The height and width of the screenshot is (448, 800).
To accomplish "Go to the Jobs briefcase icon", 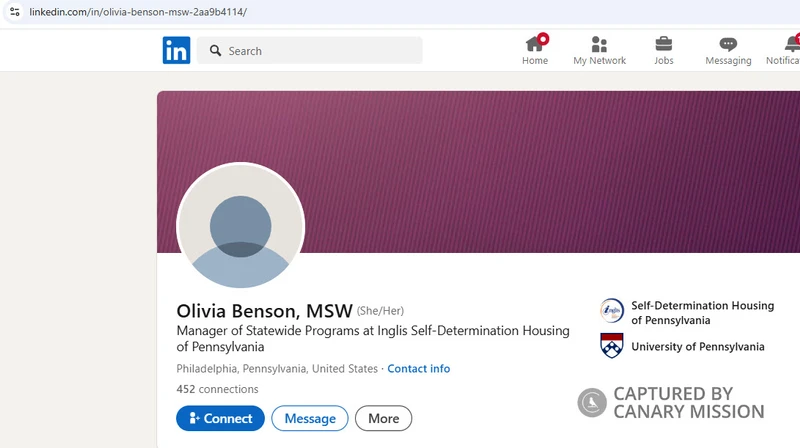I will (x=663, y=44).
